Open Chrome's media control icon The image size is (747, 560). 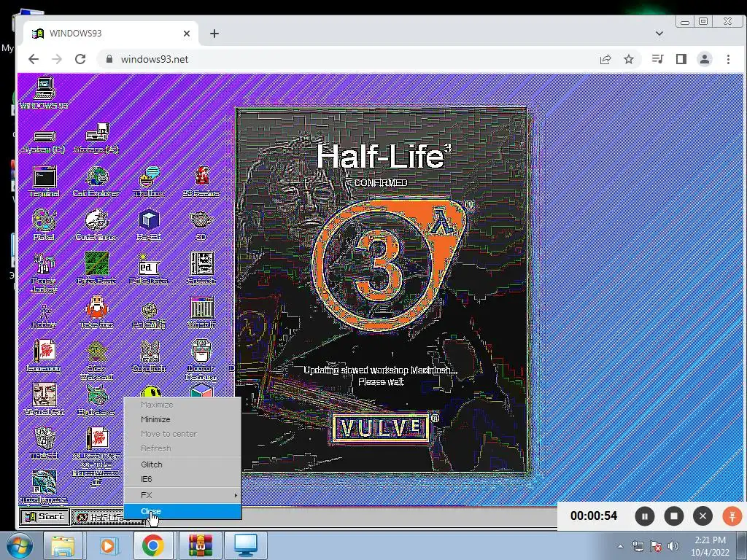[x=657, y=59]
